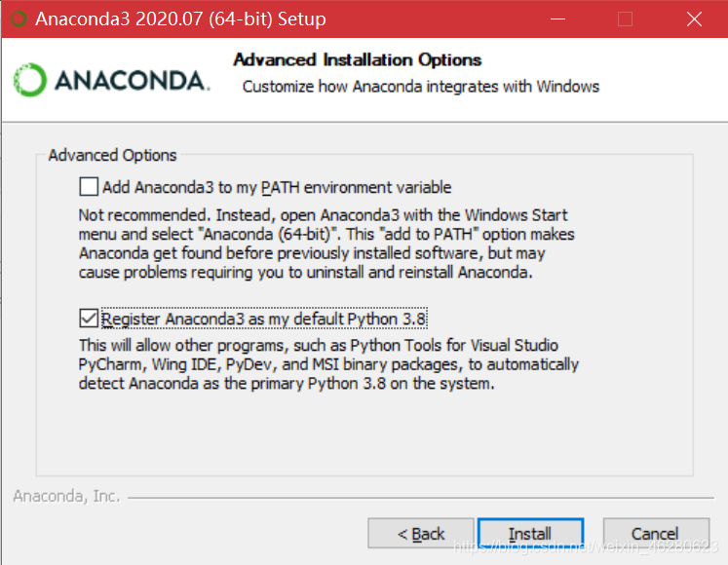Click 'Register Anaconda3 as my default Python' label
The width and height of the screenshot is (728, 565).
click(x=264, y=319)
